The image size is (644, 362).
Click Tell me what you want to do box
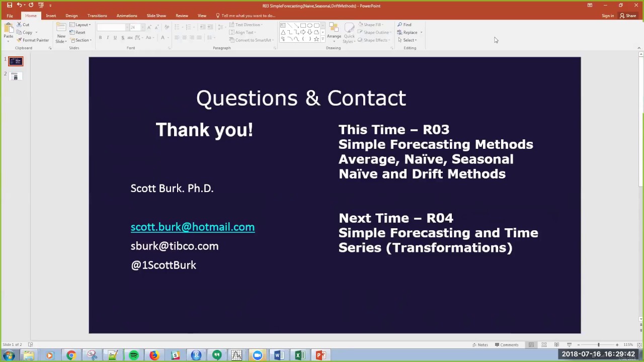coord(246,16)
